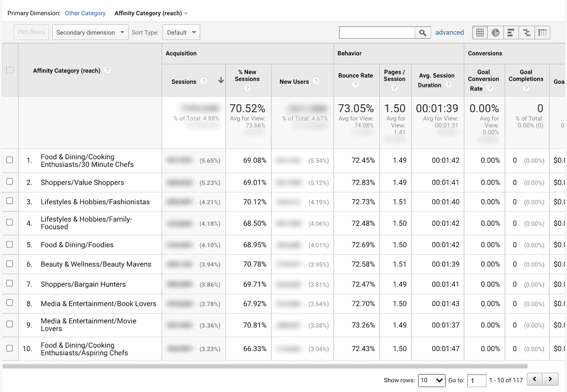Open the help icon under % New Sessions
Screen dimensions: 567x392
(247, 88)
